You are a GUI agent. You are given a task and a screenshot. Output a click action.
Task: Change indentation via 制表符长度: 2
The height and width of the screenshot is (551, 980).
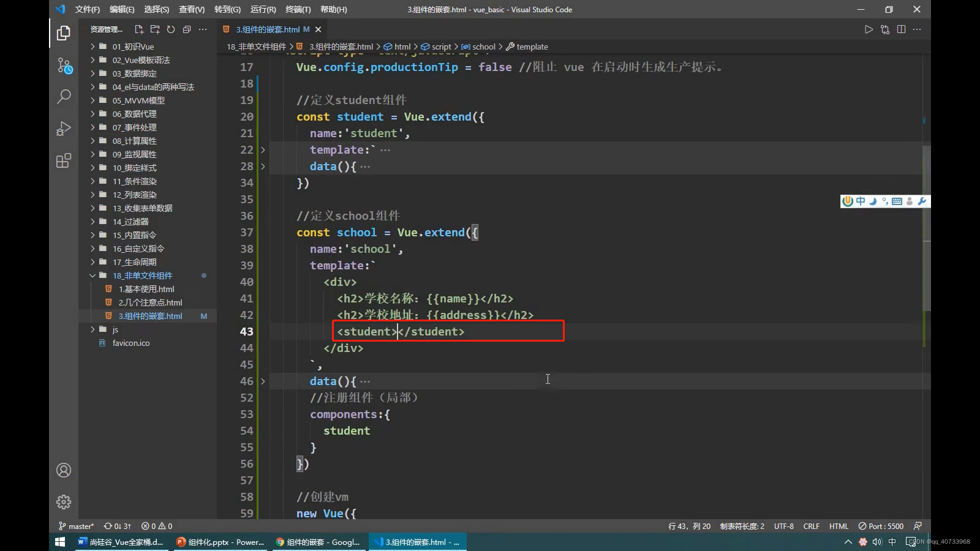click(742, 526)
